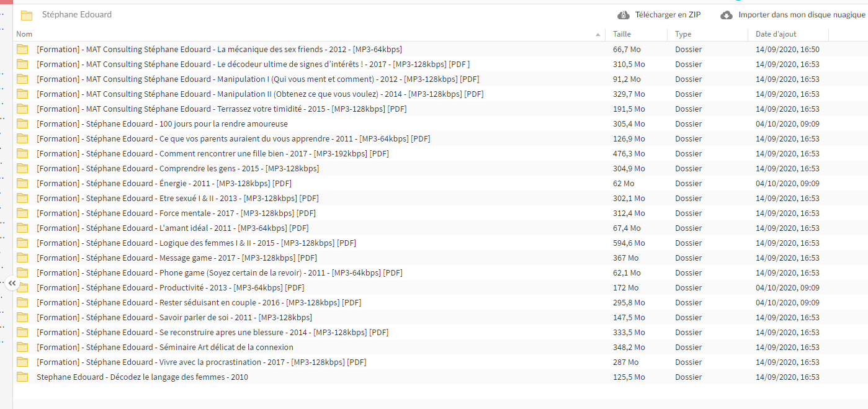The height and width of the screenshot is (409, 868).
Task: Click the Type column header
Action: click(683, 34)
